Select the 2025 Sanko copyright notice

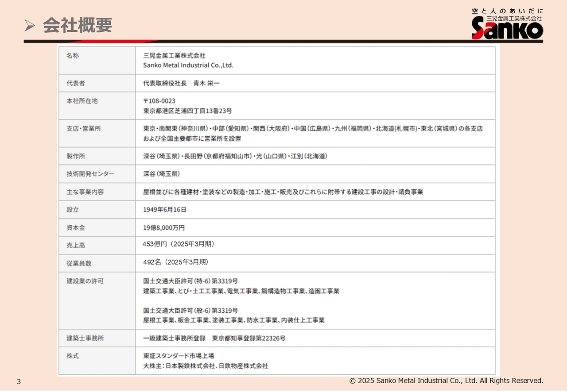(x=446, y=380)
